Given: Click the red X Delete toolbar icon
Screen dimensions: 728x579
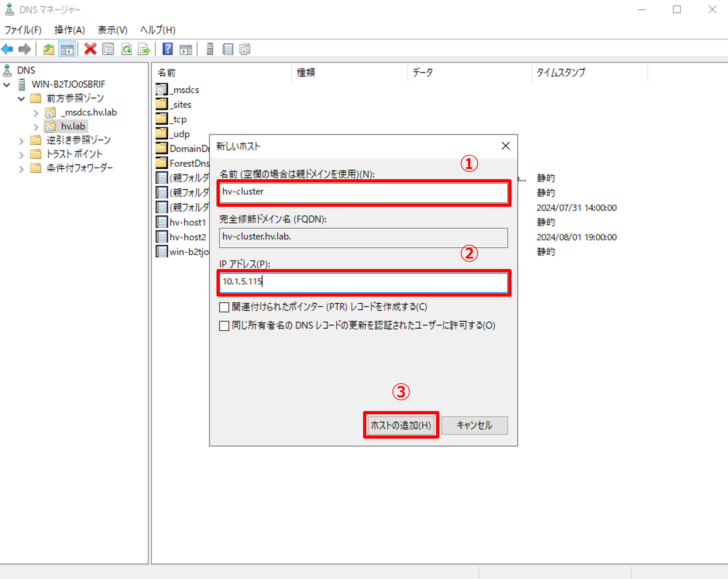Looking at the screenshot, I should click(x=90, y=49).
